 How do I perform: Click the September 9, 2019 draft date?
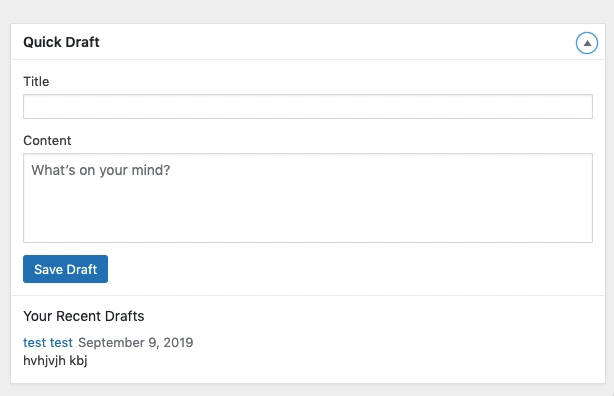[135, 342]
